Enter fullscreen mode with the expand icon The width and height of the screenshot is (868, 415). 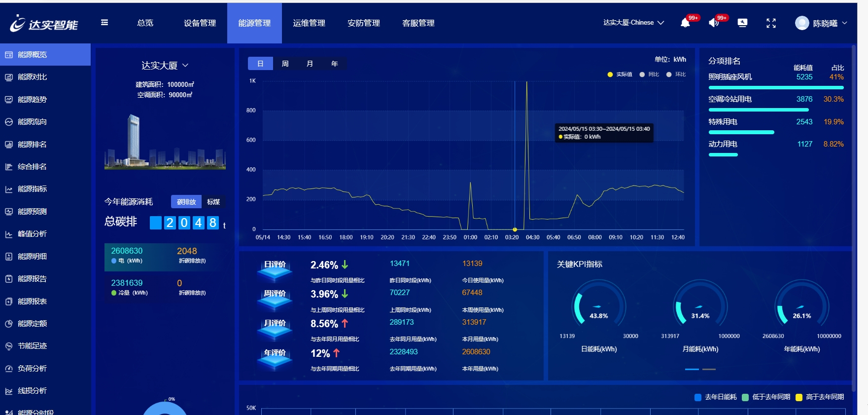pos(771,23)
